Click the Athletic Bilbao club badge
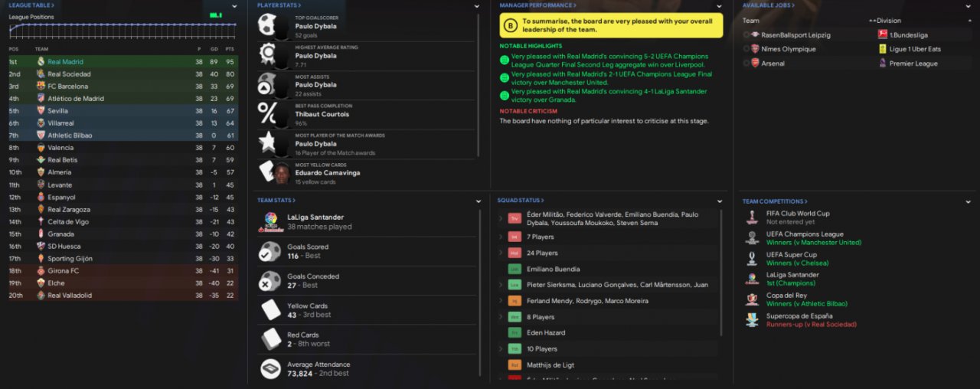 click(41, 135)
